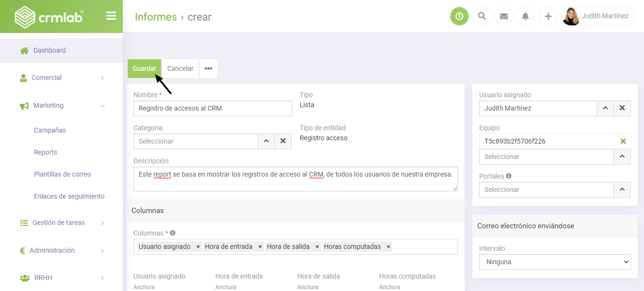The height and width of the screenshot is (291, 644).
Task: Open the Equipo selector arrow
Action: [x=622, y=157]
